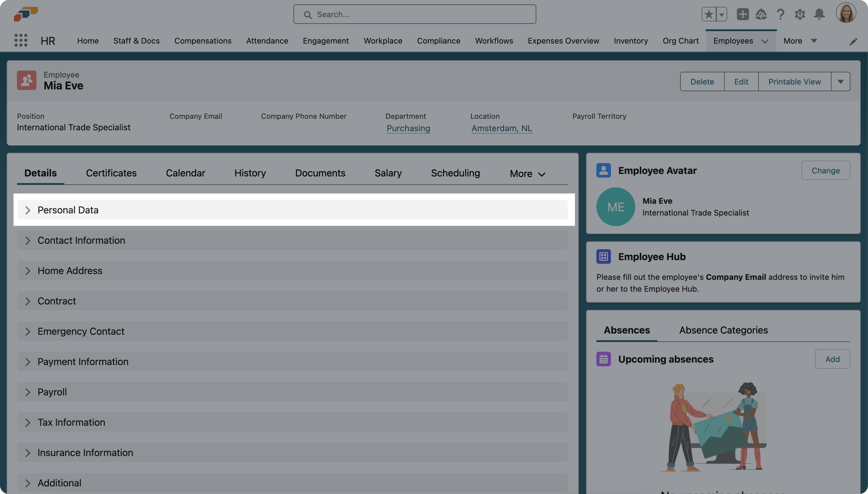Switch to the Absence Categories tab
This screenshot has height=494, width=868.
click(x=723, y=330)
